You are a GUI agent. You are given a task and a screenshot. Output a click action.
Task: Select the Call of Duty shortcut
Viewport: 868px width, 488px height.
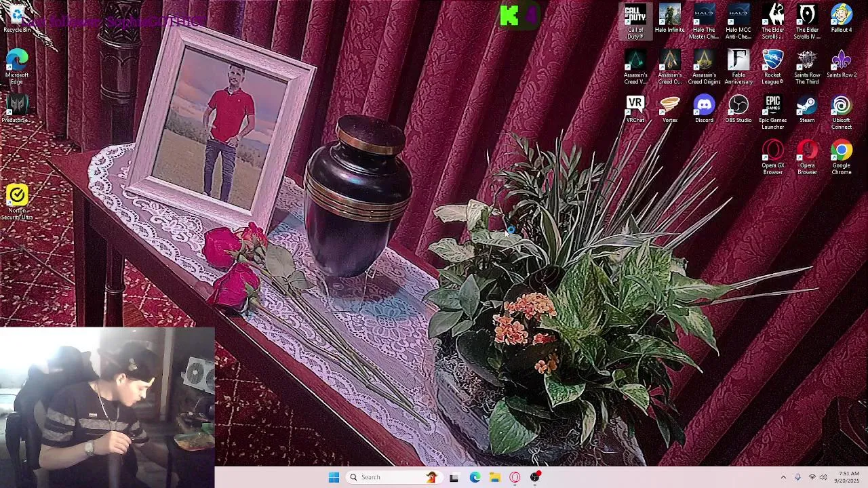pyautogui.click(x=635, y=22)
